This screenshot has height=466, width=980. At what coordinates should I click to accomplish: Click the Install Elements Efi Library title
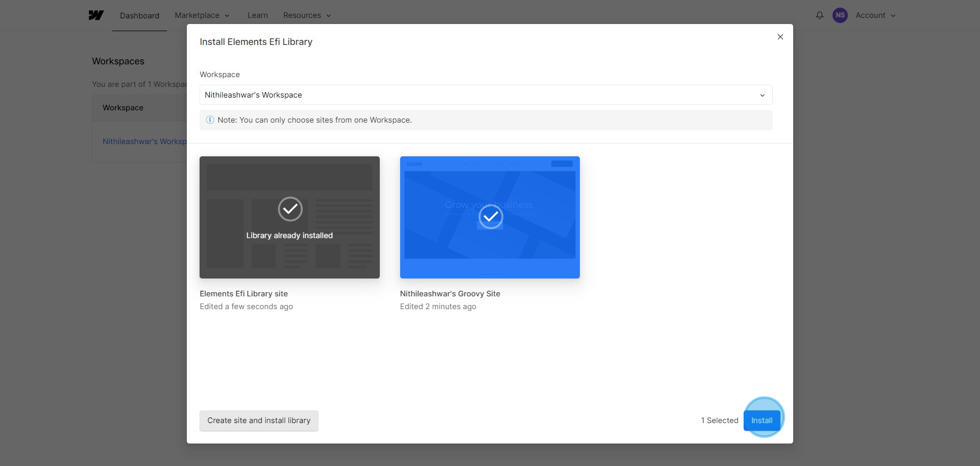256,42
